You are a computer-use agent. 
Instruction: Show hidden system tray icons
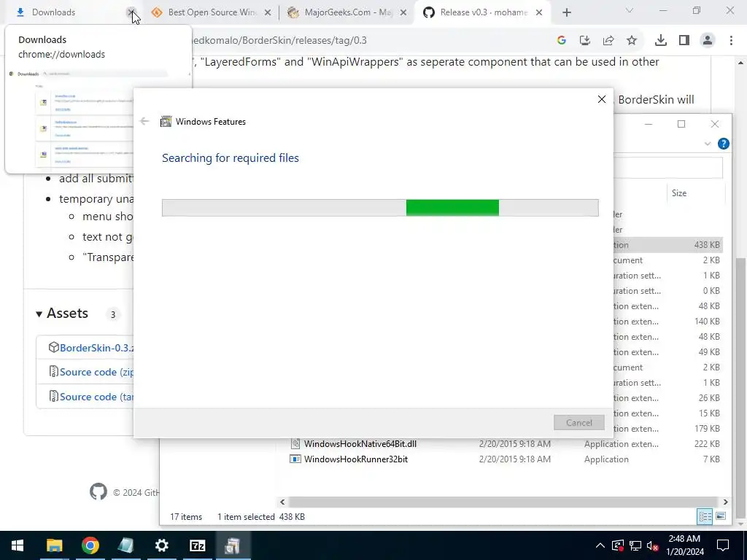[x=600, y=545]
